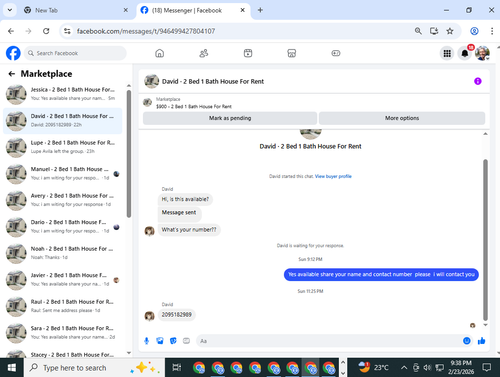The height and width of the screenshot is (377, 500).
Task: Select the Messenger | Facebook browser tab
Action: 193,10
